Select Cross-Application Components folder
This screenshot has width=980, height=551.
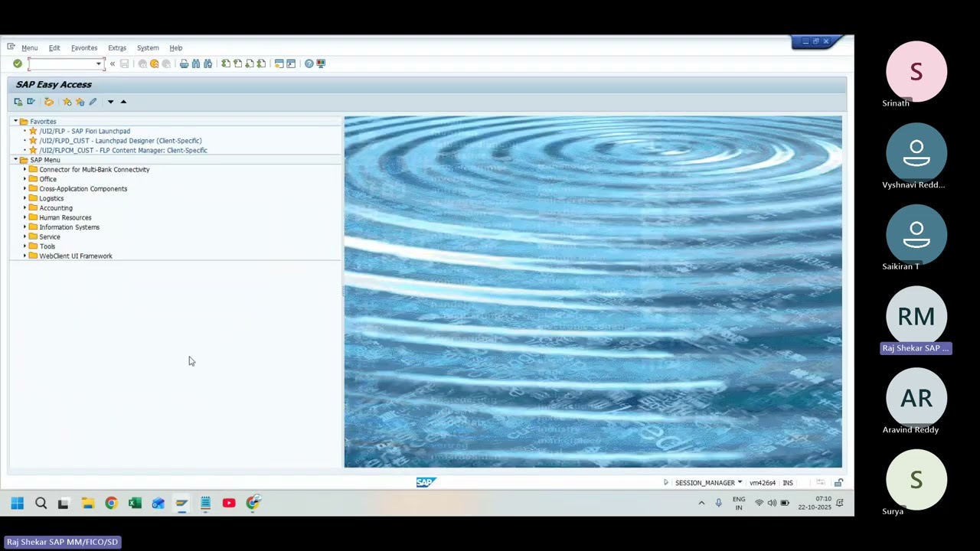tap(83, 188)
